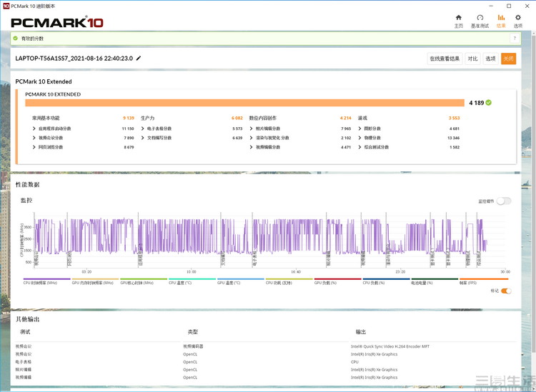Expand 文档编写分数 row

tap(143, 138)
